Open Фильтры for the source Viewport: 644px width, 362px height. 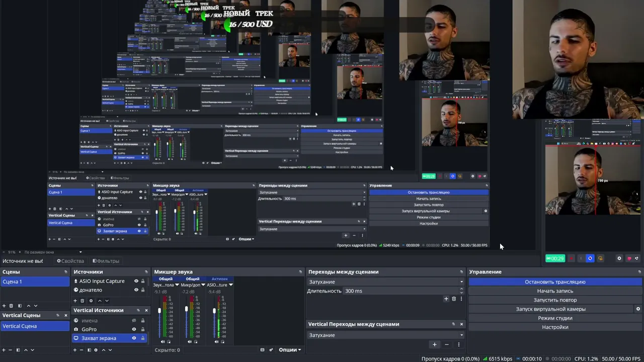pyautogui.click(x=106, y=261)
